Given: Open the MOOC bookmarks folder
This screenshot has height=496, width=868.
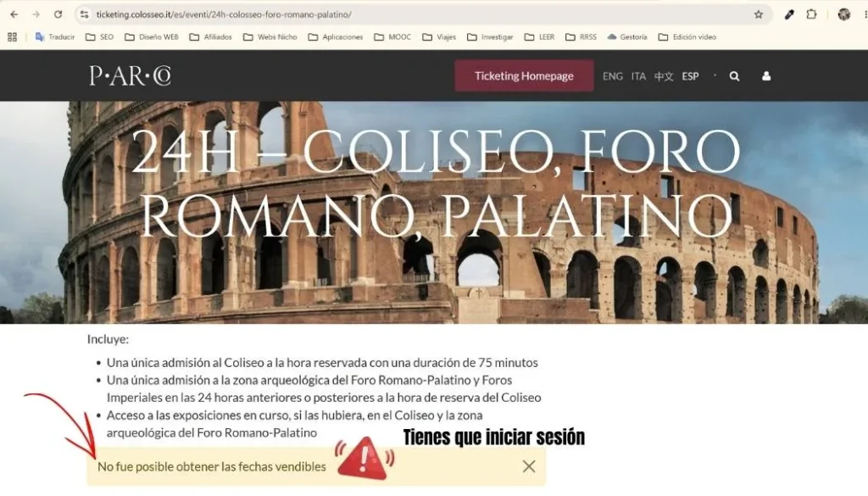Looking at the screenshot, I should coord(392,37).
